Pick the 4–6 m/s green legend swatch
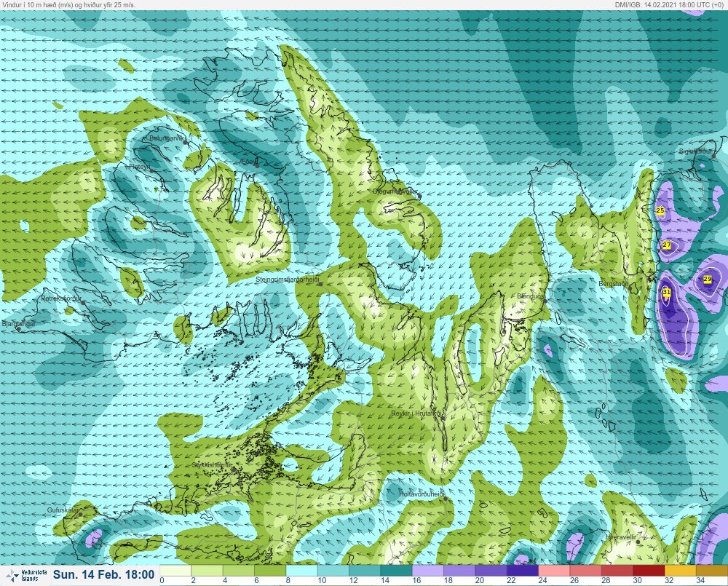Image resolution: width=728 pixels, height=586 pixels. [x=239, y=570]
